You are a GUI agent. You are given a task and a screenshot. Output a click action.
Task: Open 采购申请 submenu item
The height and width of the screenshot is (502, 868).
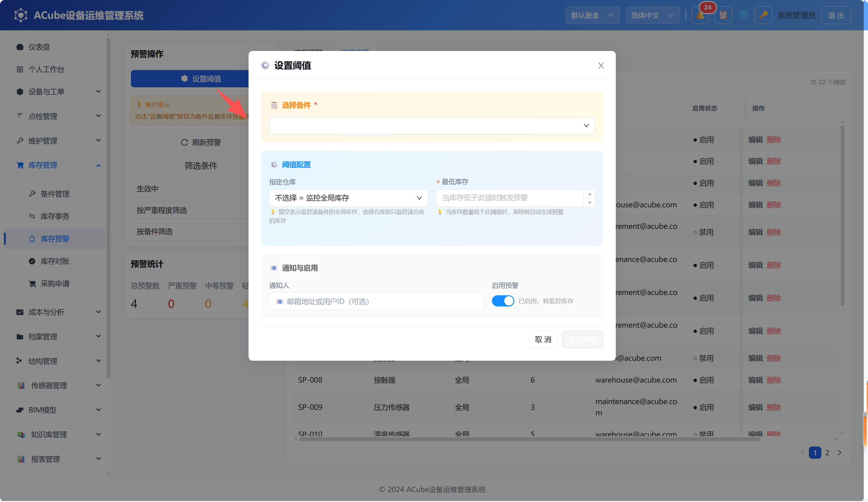55,283
